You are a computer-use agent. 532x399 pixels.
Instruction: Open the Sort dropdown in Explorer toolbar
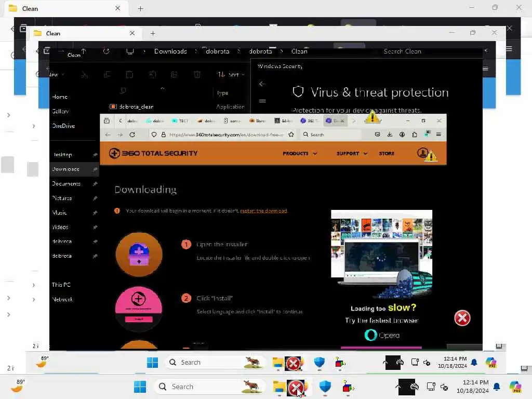click(231, 74)
